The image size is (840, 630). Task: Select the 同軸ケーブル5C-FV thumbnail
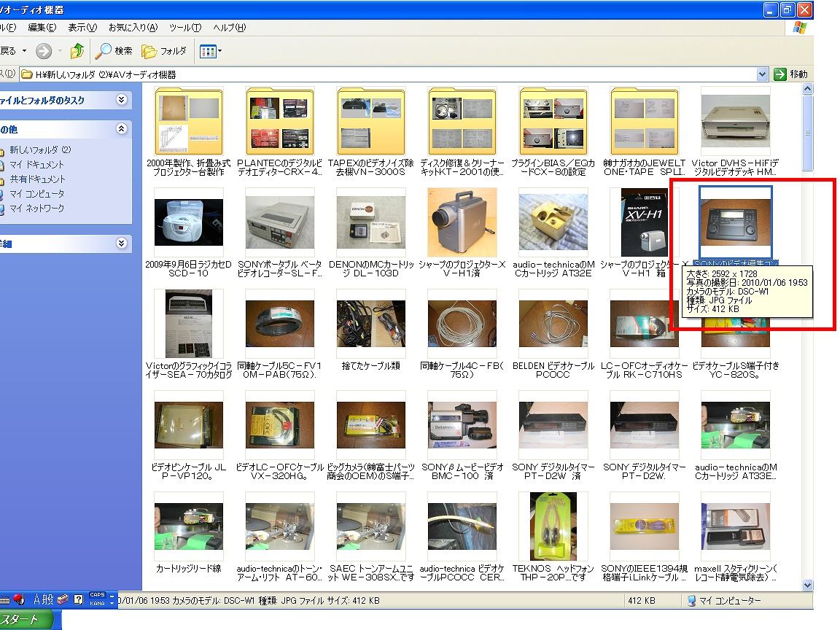(x=280, y=324)
